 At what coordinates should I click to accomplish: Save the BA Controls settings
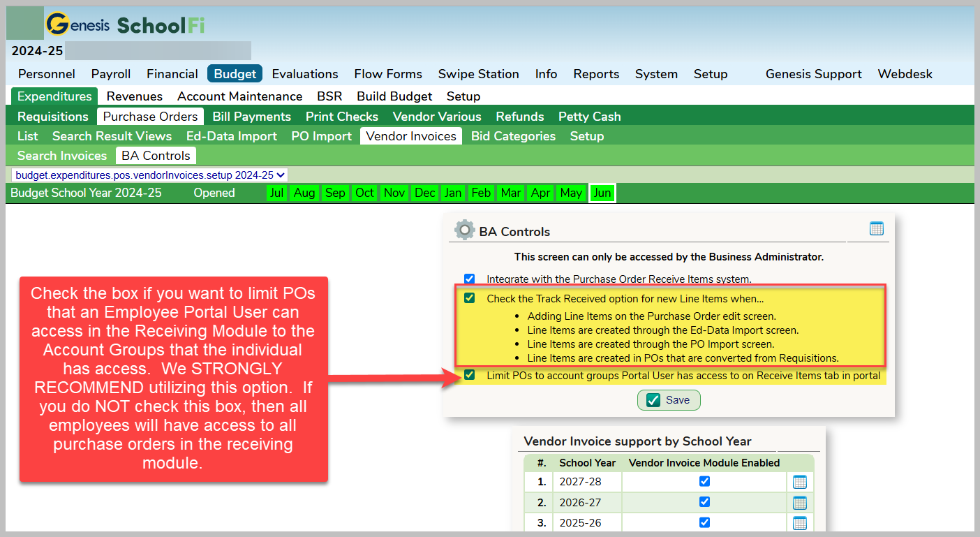[669, 400]
